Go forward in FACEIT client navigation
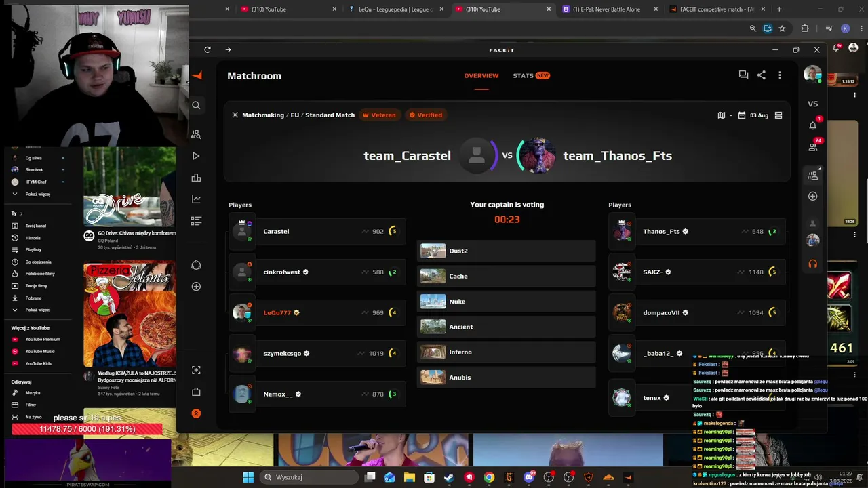Screen dimensions: 868x488 tap(228, 49)
